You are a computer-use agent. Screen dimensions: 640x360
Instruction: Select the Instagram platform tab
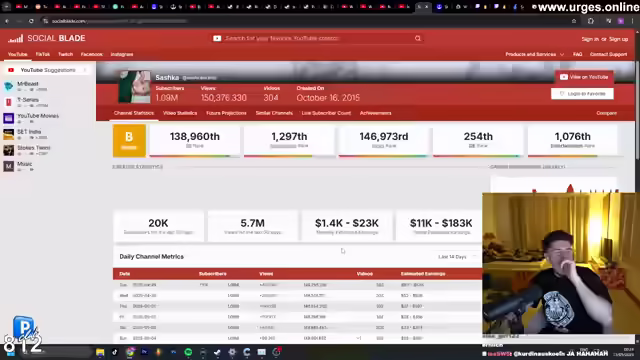122,54
